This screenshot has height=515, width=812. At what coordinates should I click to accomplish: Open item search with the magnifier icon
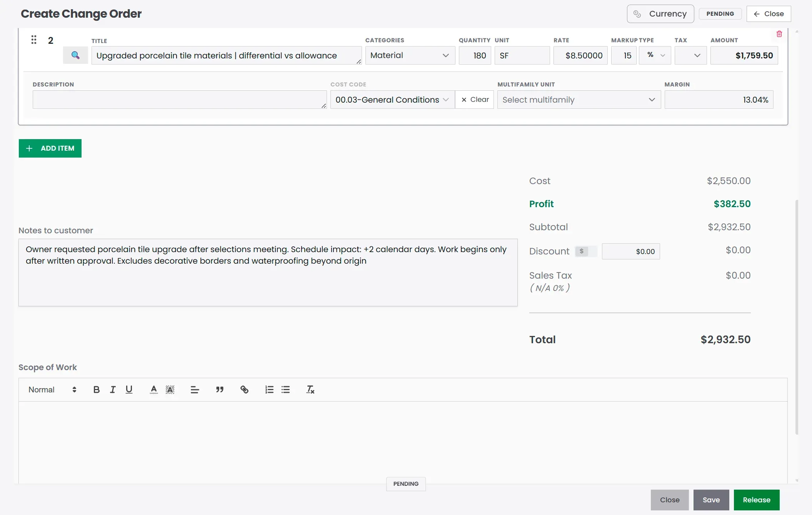tap(75, 55)
